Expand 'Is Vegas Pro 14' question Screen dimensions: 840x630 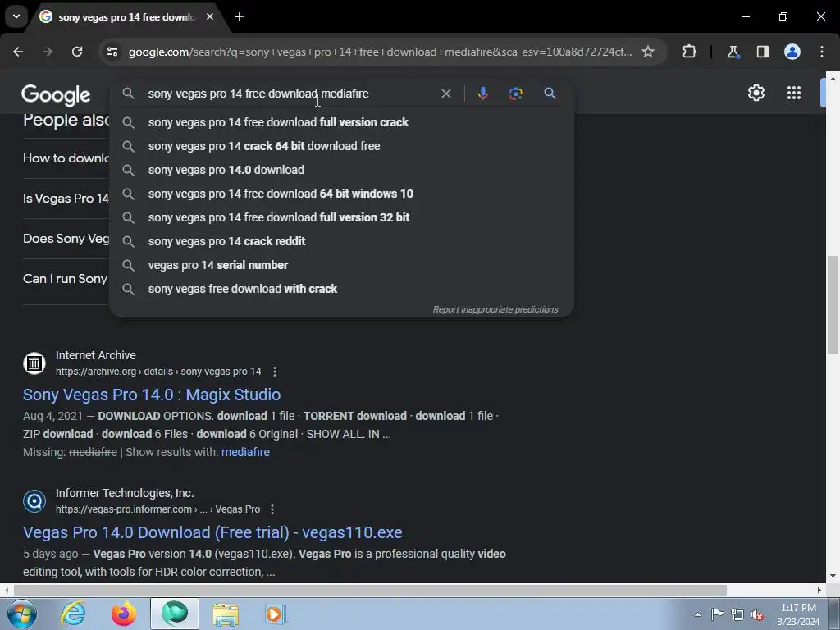66,199
